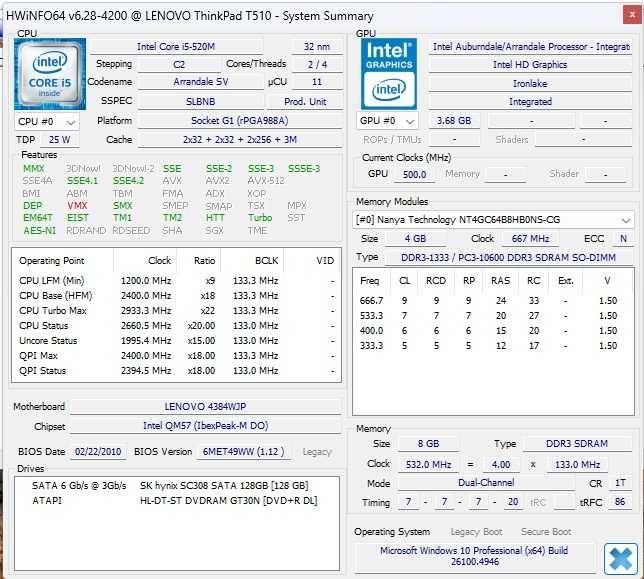
Task: Select the CPU LFM (Min) row
Action: (x=176, y=281)
